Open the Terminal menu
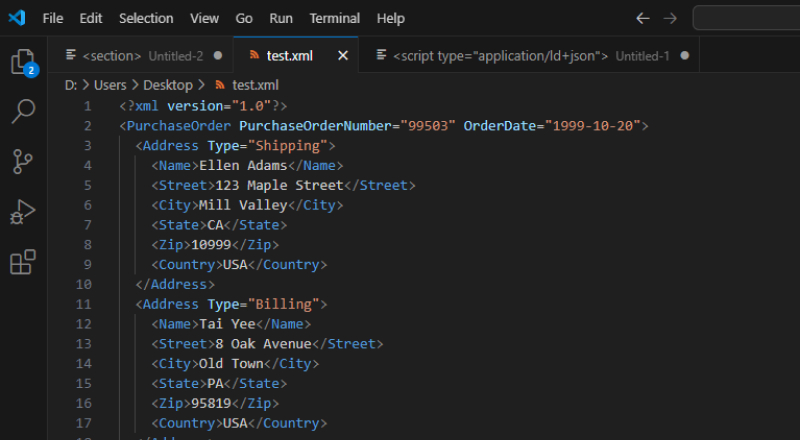This screenshot has height=440, width=800. pos(334,18)
